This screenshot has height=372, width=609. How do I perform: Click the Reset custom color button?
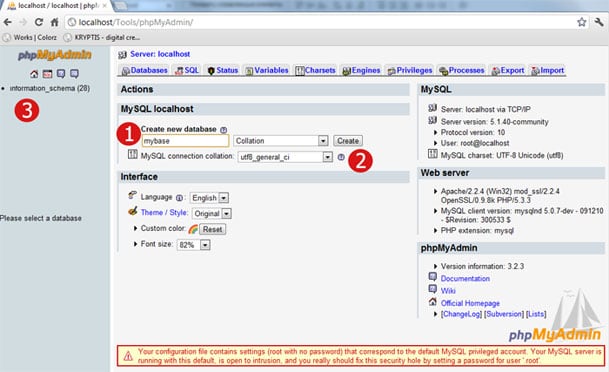tap(212, 229)
